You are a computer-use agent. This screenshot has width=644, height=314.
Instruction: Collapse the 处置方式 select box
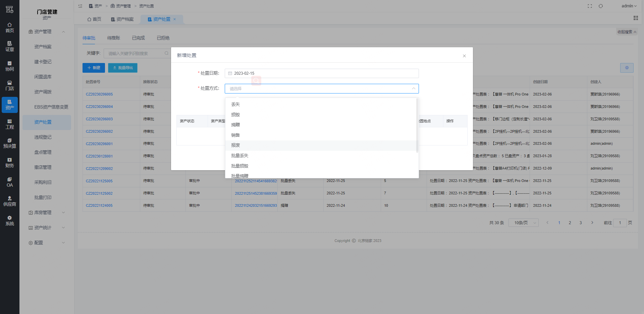tap(413, 88)
